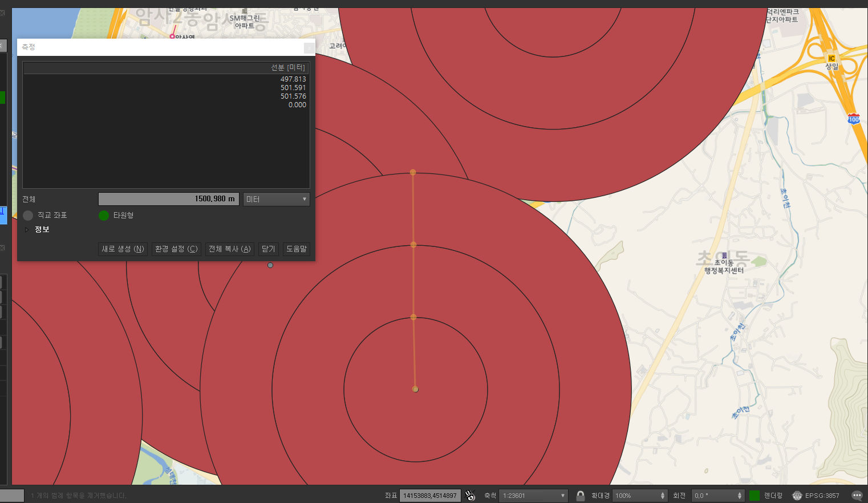Screen dimensions: 868x503
Task: Open the messages log speech bubble
Action: pyautogui.click(x=857, y=496)
